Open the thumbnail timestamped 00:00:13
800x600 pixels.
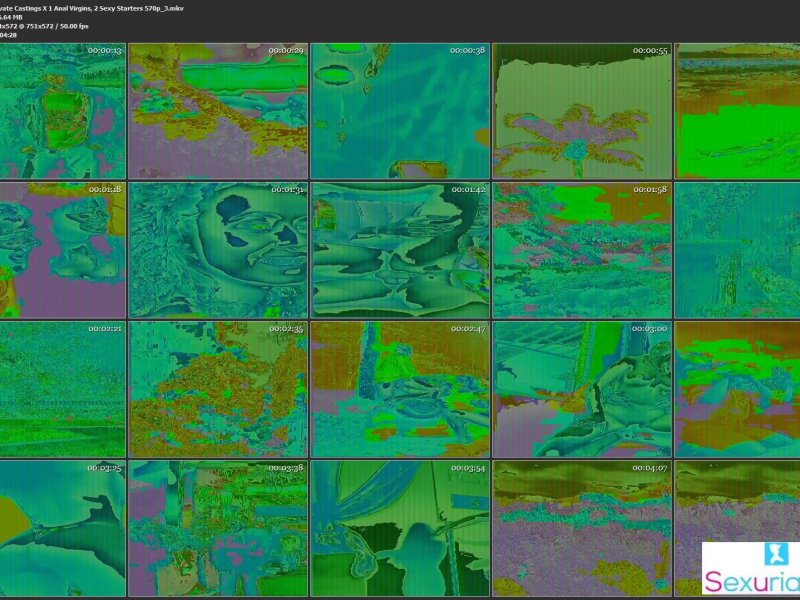point(62,111)
